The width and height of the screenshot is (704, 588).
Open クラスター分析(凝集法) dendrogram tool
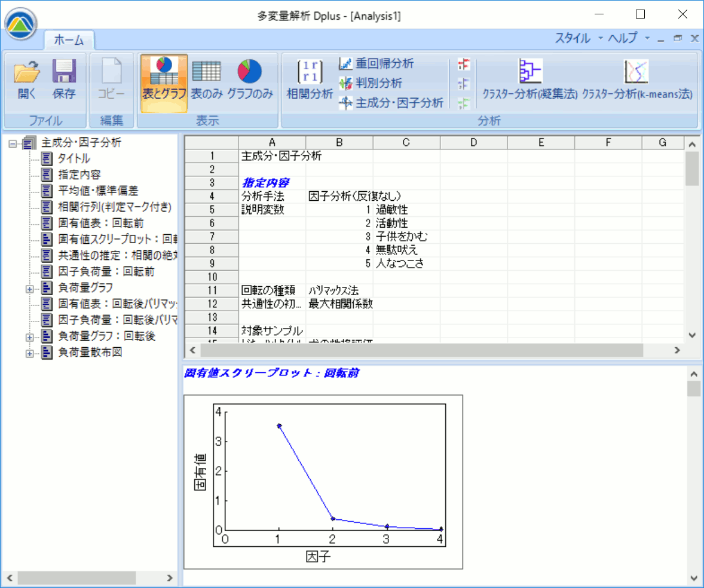(x=530, y=79)
